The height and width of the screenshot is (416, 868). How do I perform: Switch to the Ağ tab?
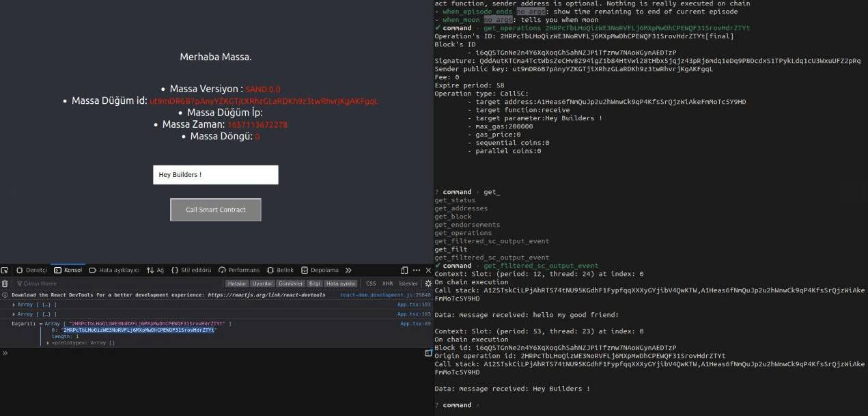pyautogui.click(x=158, y=270)
